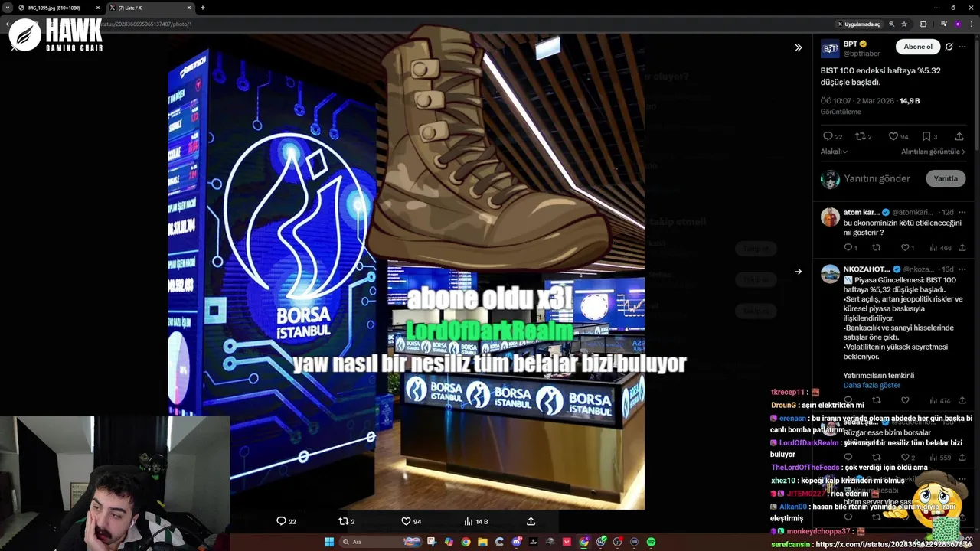The width and height of the screenshot is (980, 551).
Task: Open the @bpthaber handle link
Action: click(x=861, y=54)
